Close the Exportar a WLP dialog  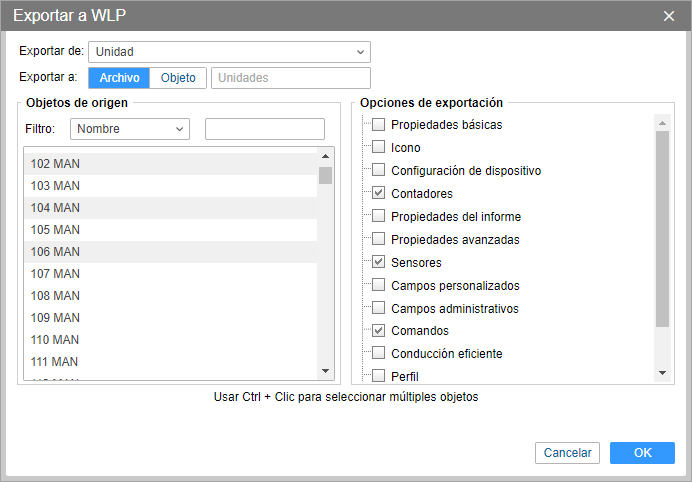[669, 16]
